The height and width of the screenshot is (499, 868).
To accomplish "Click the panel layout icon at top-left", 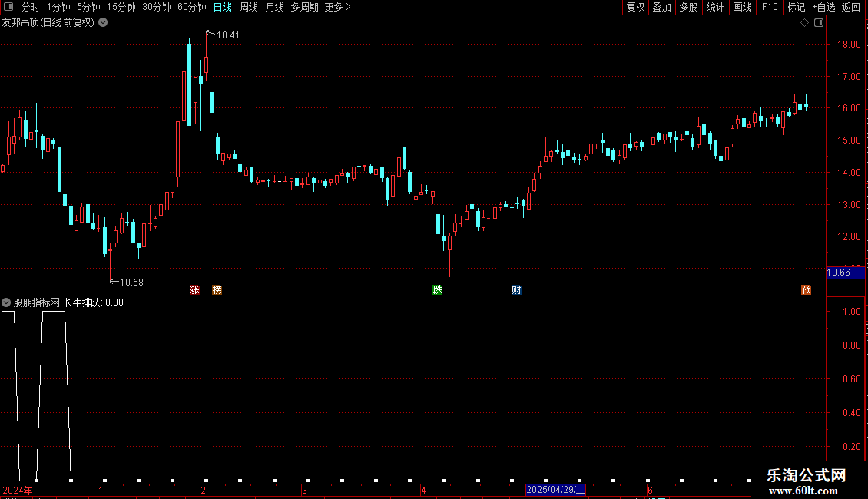I will (x=8, y=7).
